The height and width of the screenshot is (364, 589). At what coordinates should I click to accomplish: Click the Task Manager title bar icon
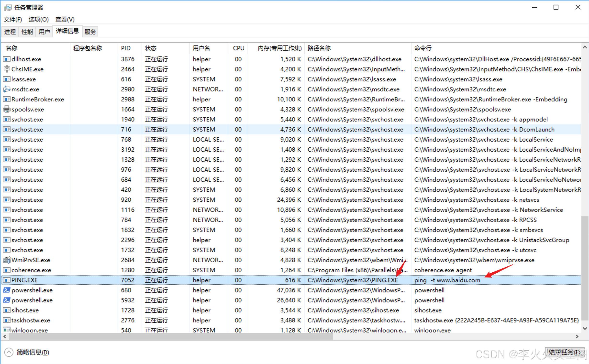coord(8,7)
